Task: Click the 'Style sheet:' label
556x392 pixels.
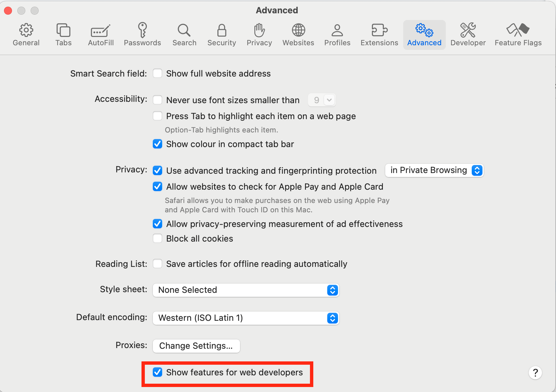Action: [x=124, y=289]
